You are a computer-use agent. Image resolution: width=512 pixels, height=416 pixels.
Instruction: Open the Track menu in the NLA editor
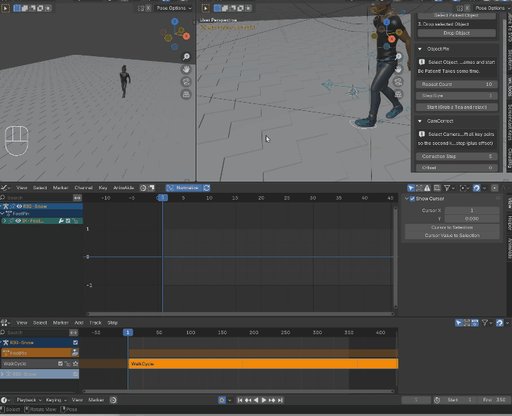[x=95, y=323]
